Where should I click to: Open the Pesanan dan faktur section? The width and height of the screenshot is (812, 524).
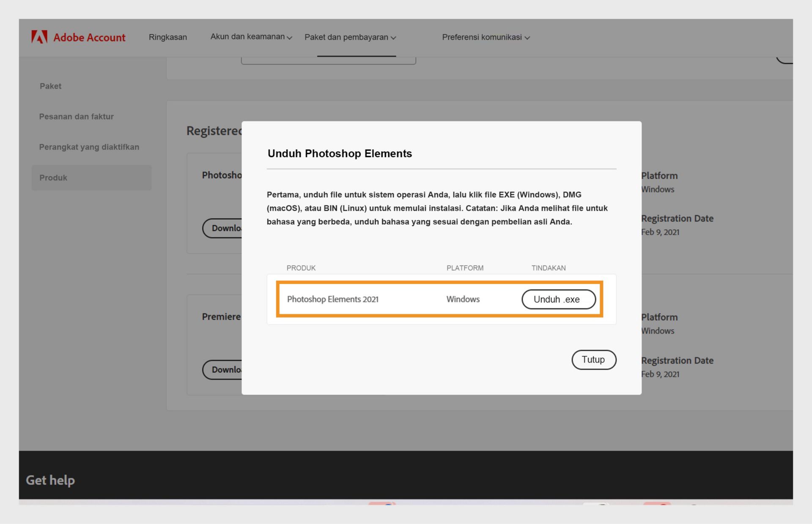pyautogui.click(x=77, y=117)
